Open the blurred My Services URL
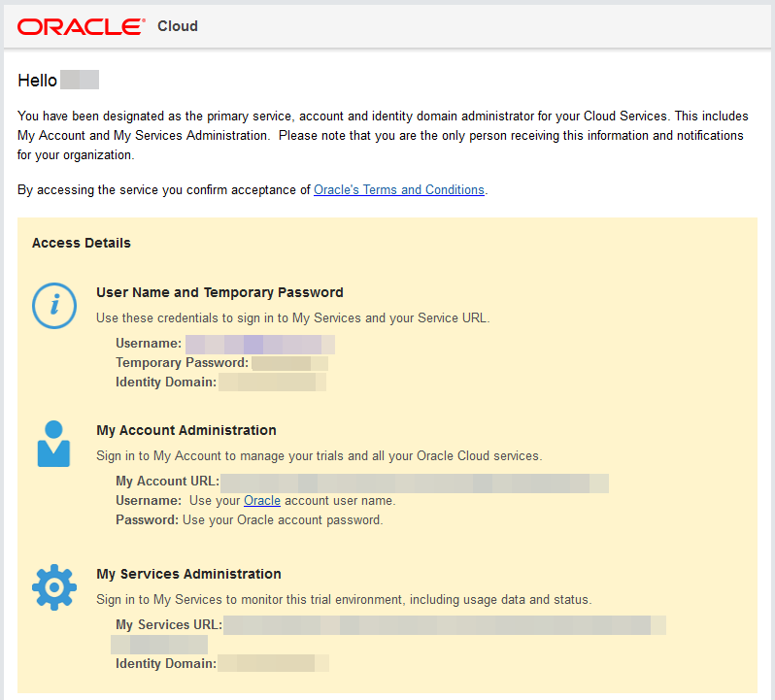775x700 pixels. pyautogui.click(x=444, y=625)
